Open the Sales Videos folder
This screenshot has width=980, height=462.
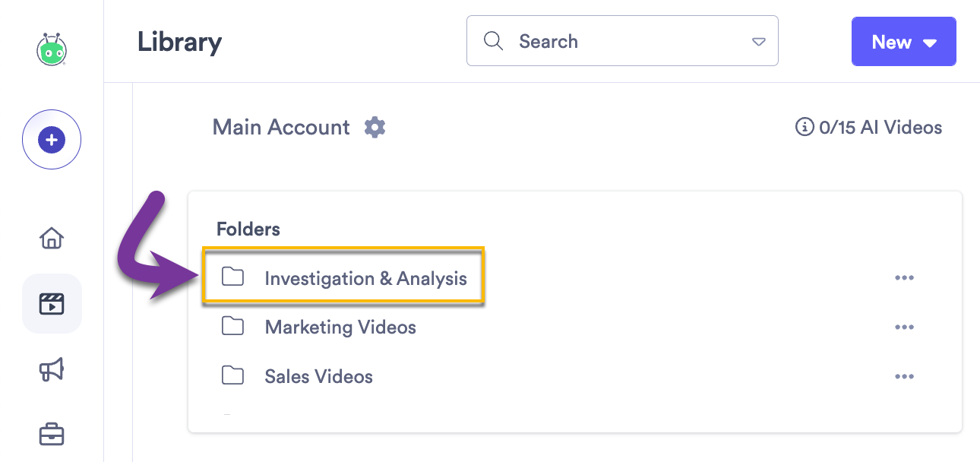(x=318, y=375)
